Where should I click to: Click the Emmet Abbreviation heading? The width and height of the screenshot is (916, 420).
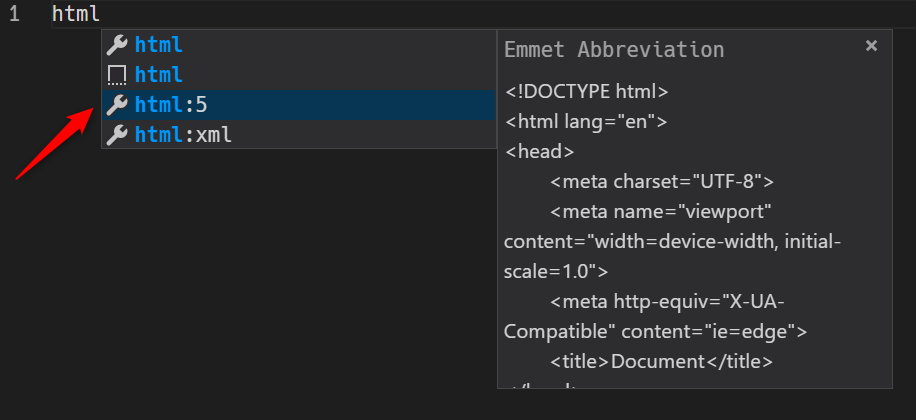[614, 50]
